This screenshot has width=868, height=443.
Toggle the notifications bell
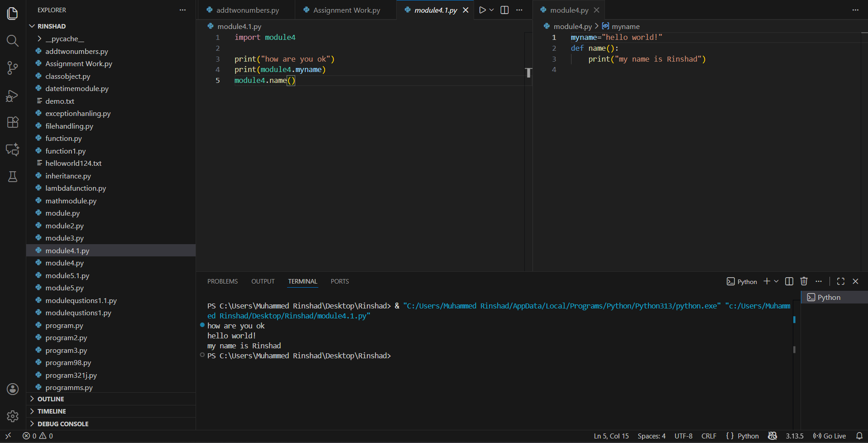click(x=860, y=435)
